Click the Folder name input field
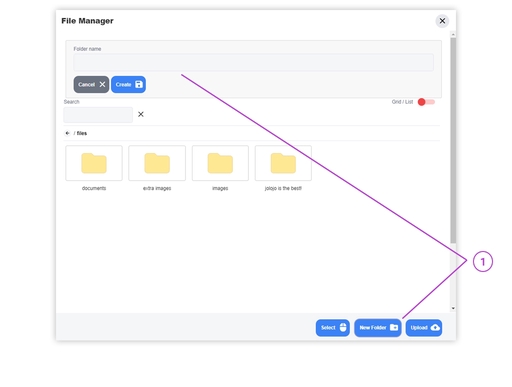This screenshot has height=387, width=512. point(253,62)
